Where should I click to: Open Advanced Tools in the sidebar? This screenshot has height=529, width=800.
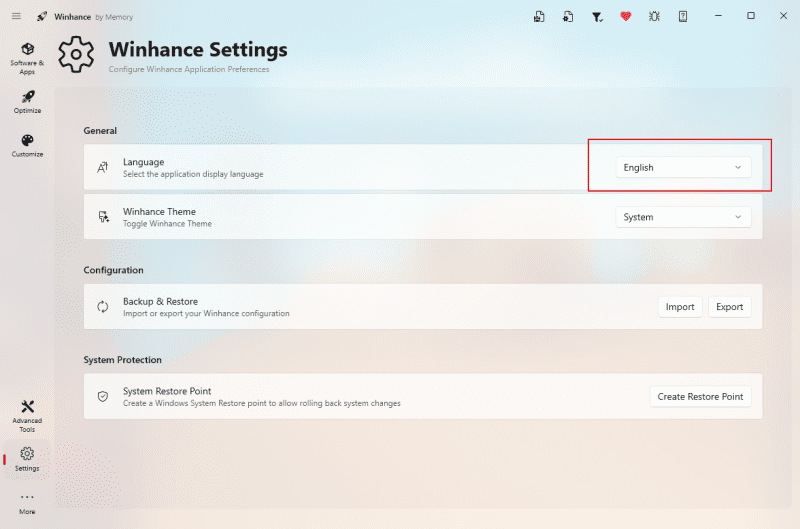[27, 416]
